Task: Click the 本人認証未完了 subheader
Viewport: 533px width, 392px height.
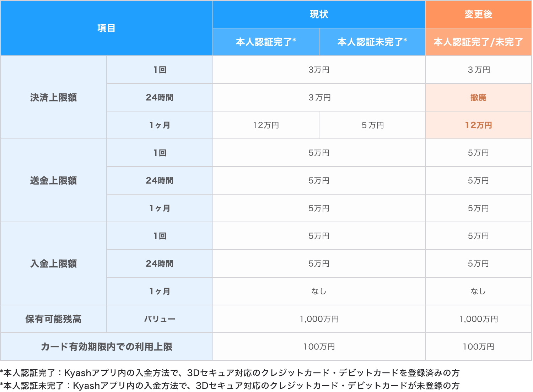Action: (x=372, y=42)
